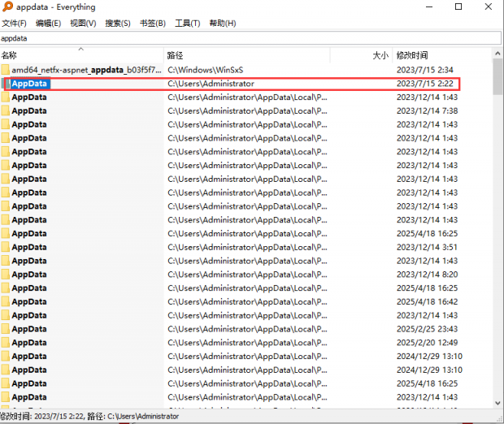Click folder icon of row modified 2025/4/18 16:42
This screenshot has height=424, width=504.
click(x=6, y=301)
